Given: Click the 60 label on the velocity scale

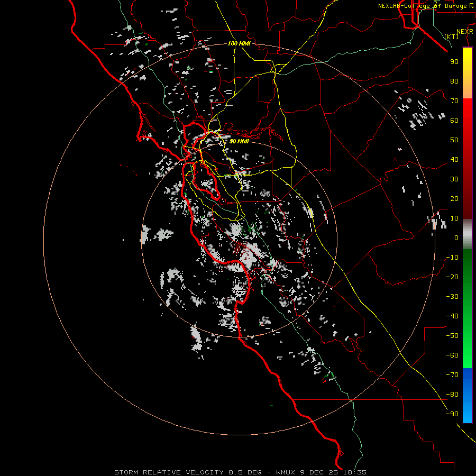Looking at the screenshot, I should pyautogui.click(x=454, y=120).
